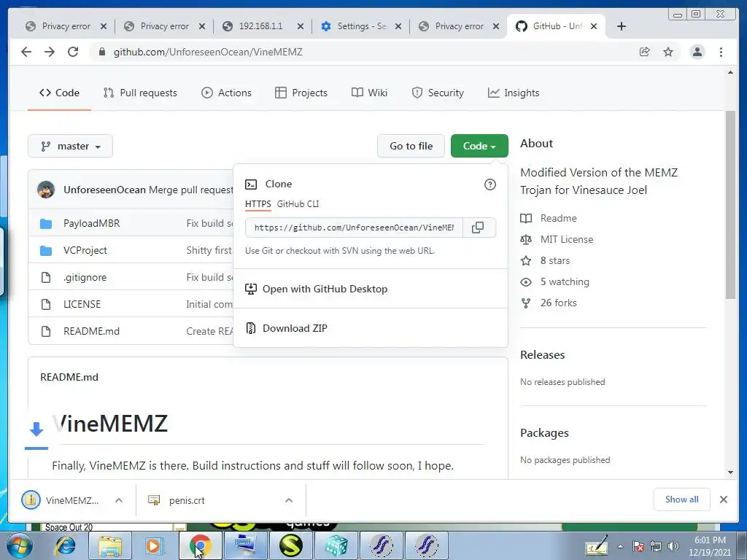
Task: Click the clone URL text field
Action: point(354,227)
